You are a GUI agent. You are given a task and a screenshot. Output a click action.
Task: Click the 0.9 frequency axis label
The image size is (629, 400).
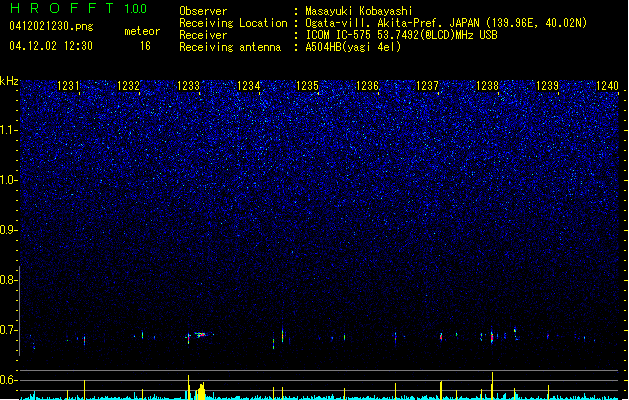[9, 230]
